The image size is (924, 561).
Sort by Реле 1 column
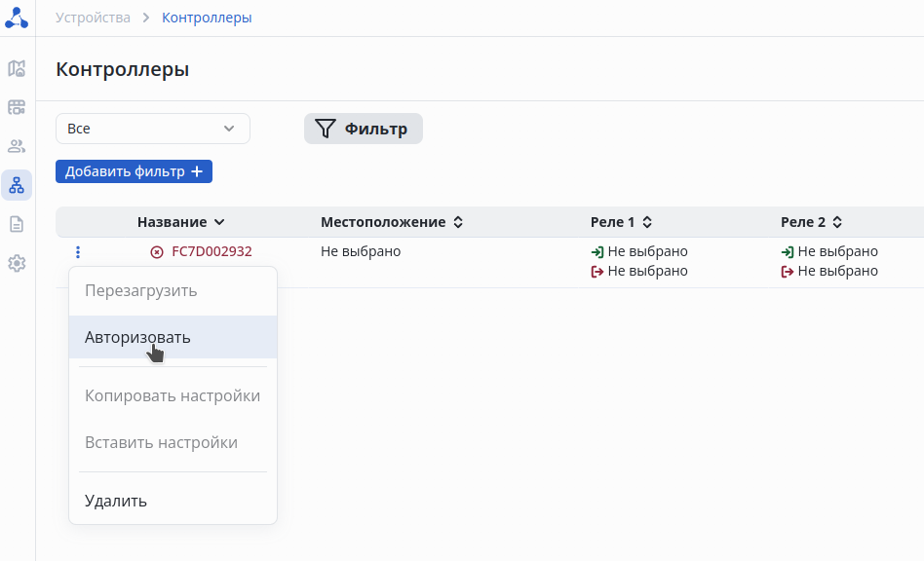[621, 222]
